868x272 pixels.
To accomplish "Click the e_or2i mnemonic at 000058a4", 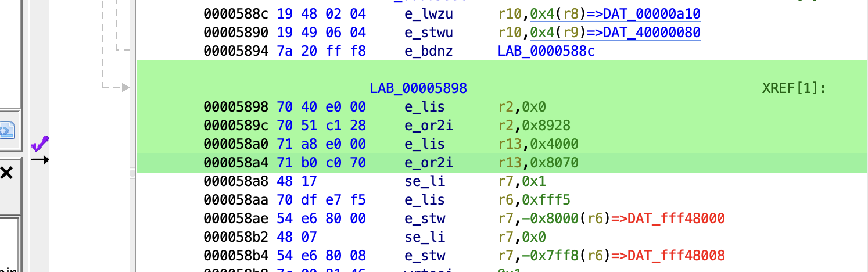I will [x=428, y=163].
